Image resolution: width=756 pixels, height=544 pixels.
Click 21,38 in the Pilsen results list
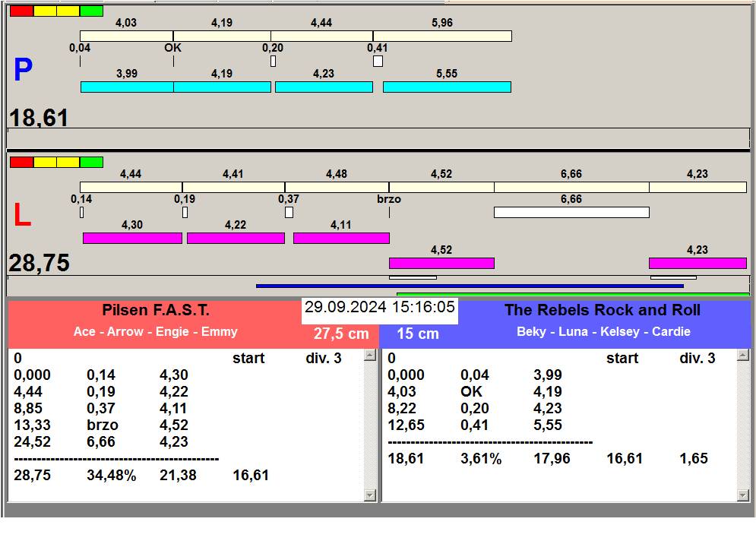178,476
